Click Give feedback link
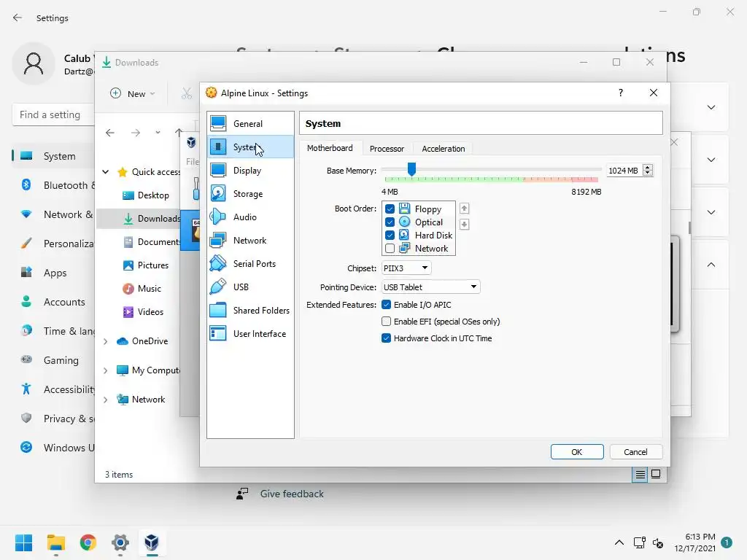This screenshot has height=560, width=747. point(292,494)
